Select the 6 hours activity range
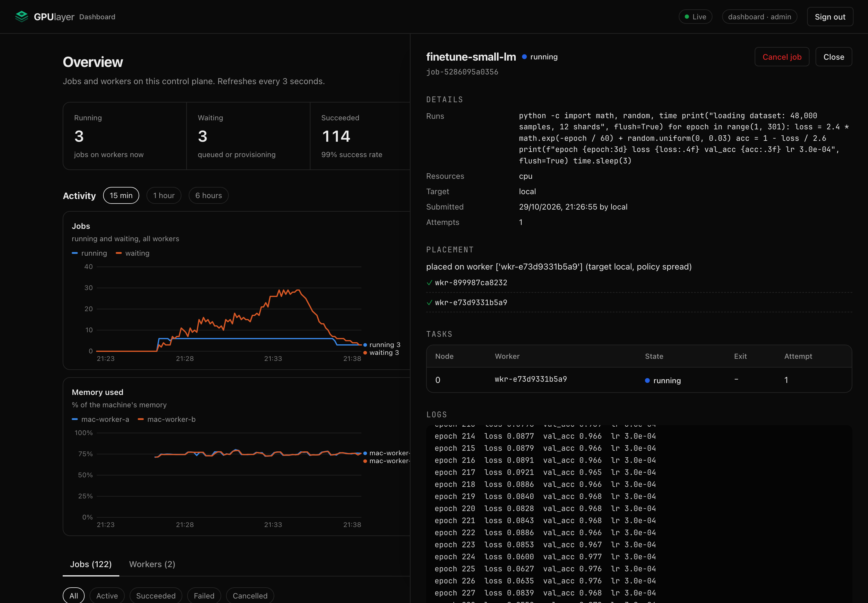 coord(209,195)
